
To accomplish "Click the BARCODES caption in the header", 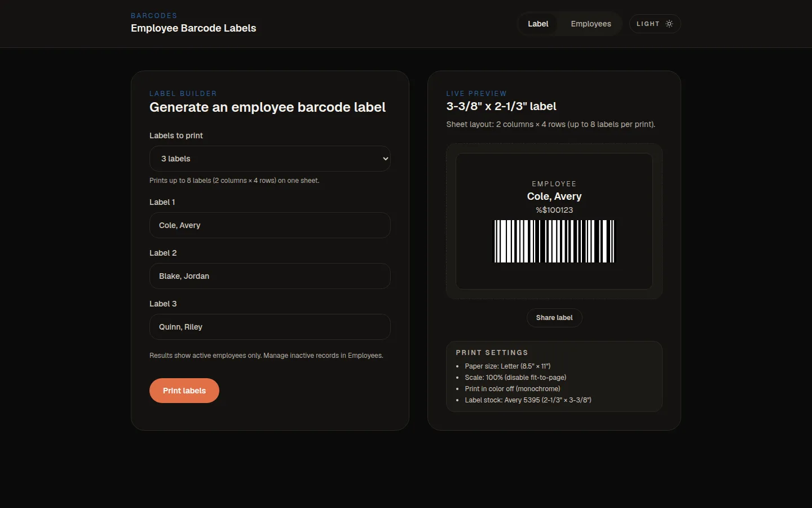I will [x=154, y=16].
